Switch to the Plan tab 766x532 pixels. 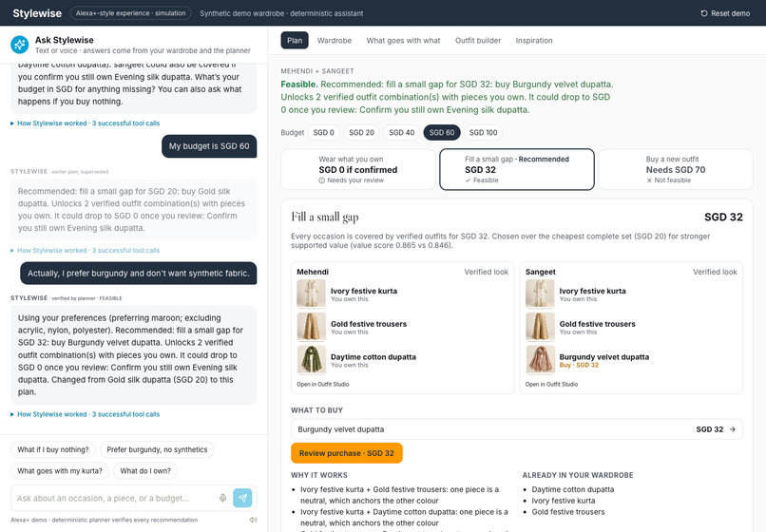tap(295, 41)
